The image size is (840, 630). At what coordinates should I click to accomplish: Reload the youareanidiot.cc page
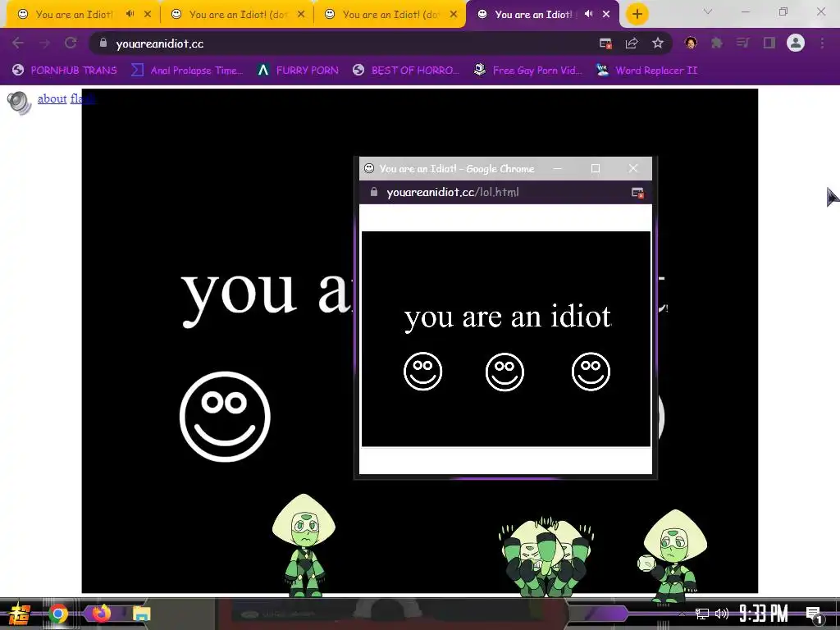[71, 43]
